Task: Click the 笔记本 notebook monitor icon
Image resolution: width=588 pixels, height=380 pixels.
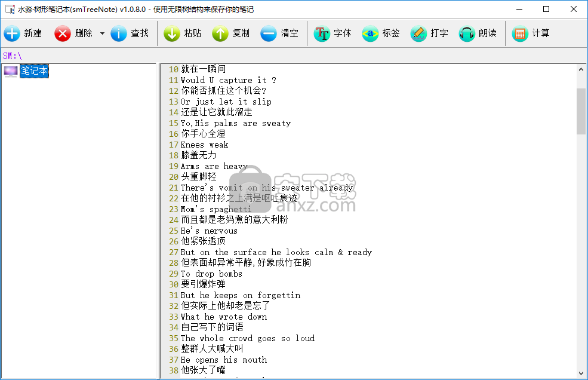Action: click(11, 71)
